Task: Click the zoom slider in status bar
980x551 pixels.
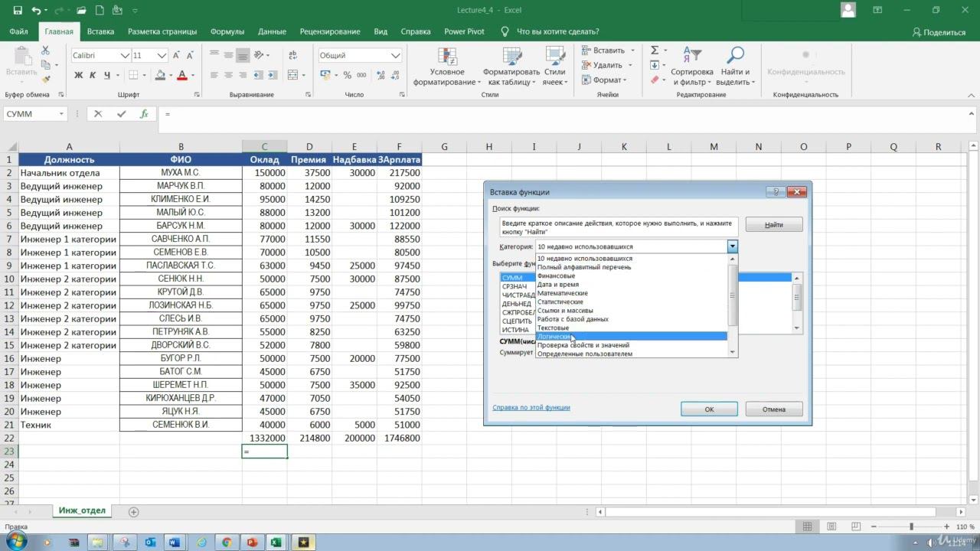Action: [x=911, y=527]
